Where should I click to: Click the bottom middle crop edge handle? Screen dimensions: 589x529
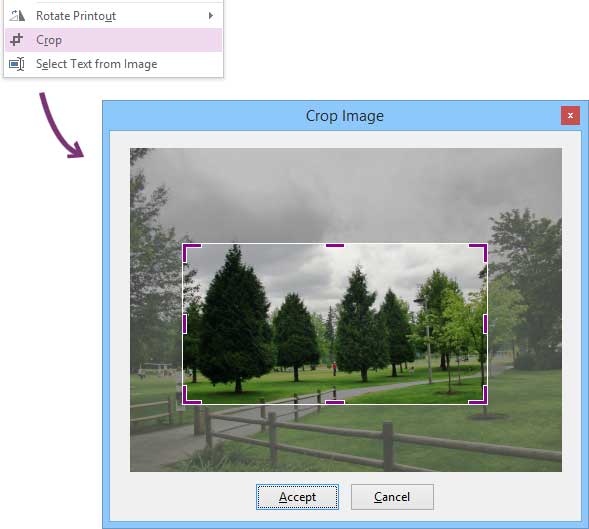pos(335,402)
